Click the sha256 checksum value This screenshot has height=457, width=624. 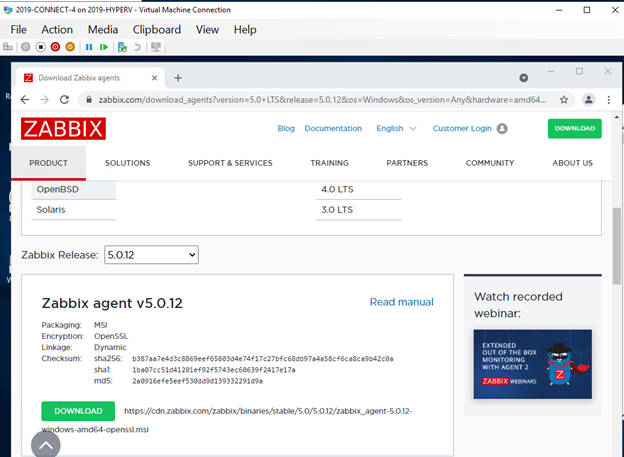point(263,359)
